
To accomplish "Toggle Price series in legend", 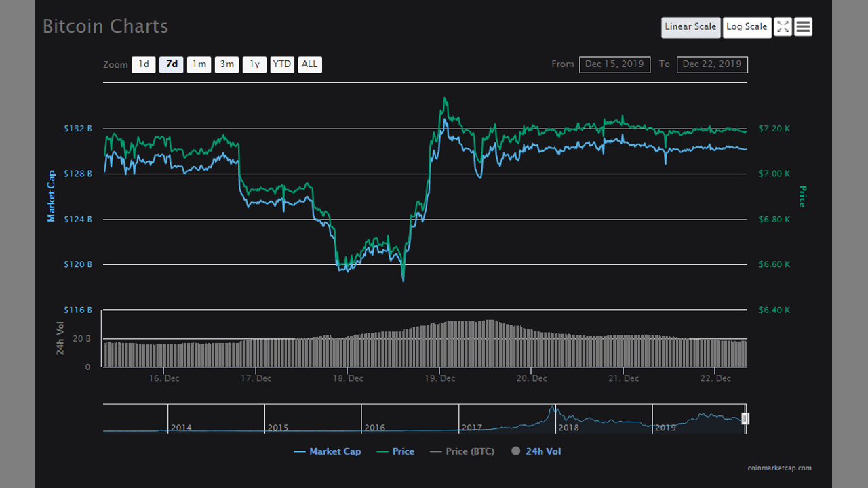I will pos(395,451).
